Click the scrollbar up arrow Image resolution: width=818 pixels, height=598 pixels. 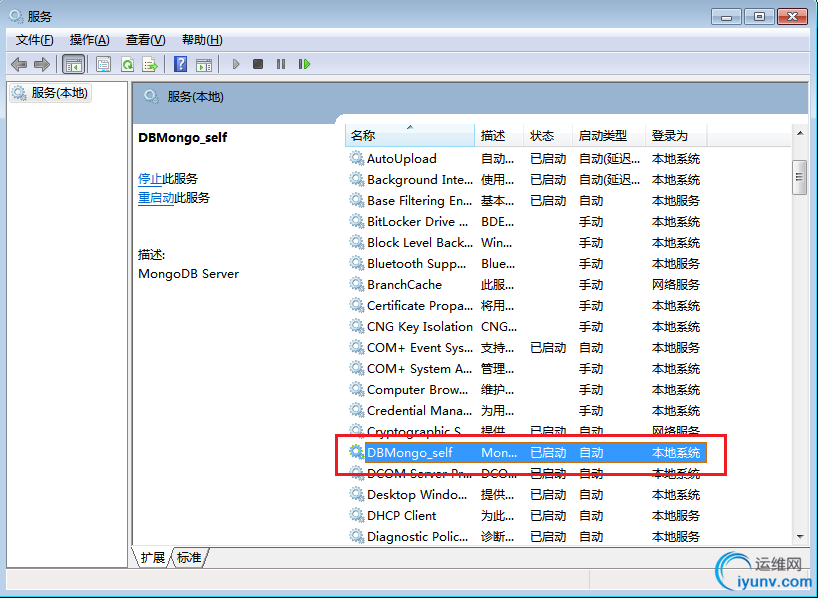[800, 134]
